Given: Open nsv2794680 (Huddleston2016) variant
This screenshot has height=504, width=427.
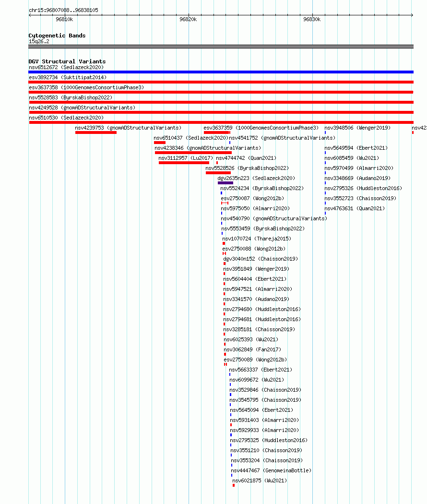Looking at the screenshot, I should click(262, 310).
